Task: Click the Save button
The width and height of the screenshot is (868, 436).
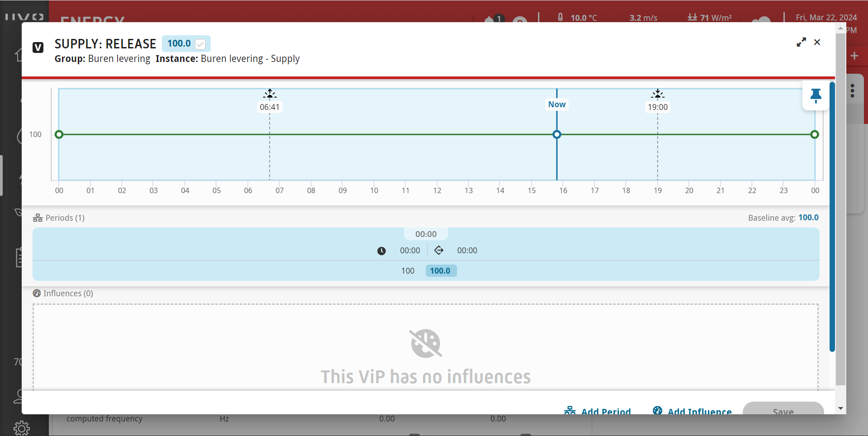Action: tap(783, 408)
